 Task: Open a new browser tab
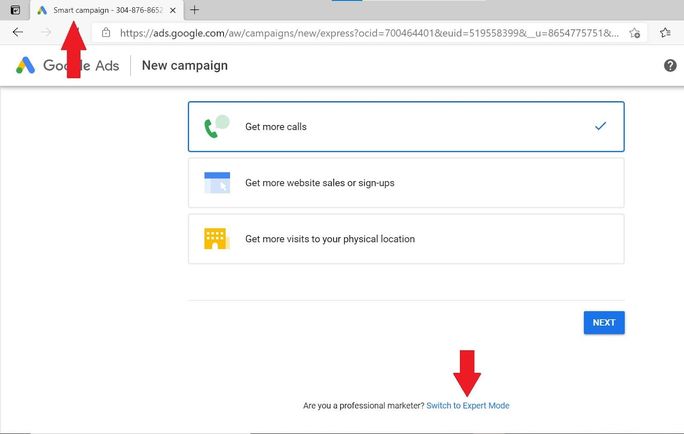click(x=194, y=10)
